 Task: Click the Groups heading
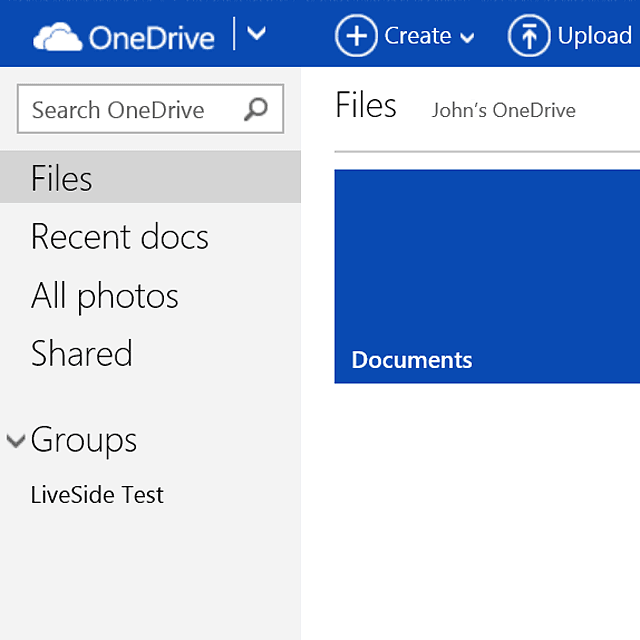point(84,441)
